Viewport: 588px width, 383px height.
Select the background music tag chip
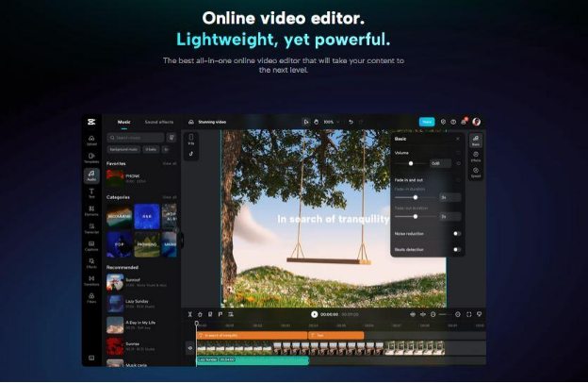click(x=123, y=149)
